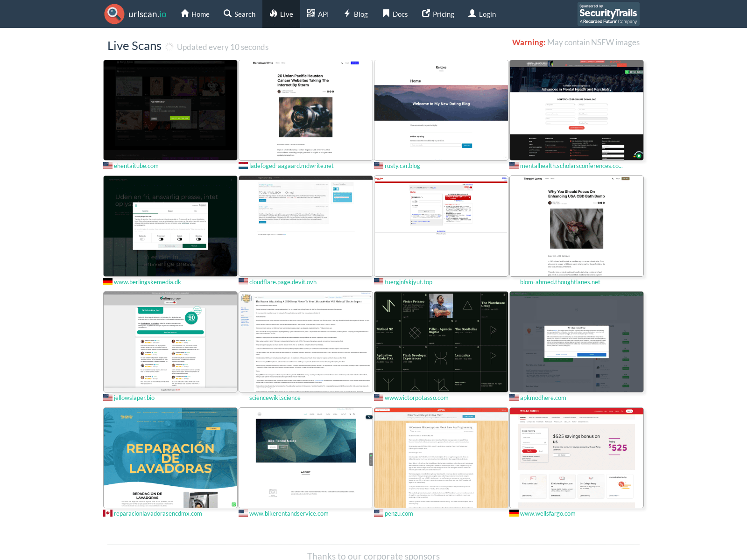The height and width of the screenshot is (560, 747).
Task: Open the blom-ahmed.thoughtlanes.net scan link
Action: click(560, 282)
